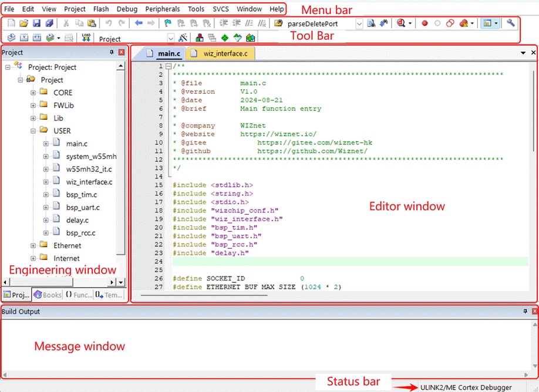Toggle enable/disable breakpoint white circle icon
The width and height of the screenshot is (539, 392).
pos(437,23)
